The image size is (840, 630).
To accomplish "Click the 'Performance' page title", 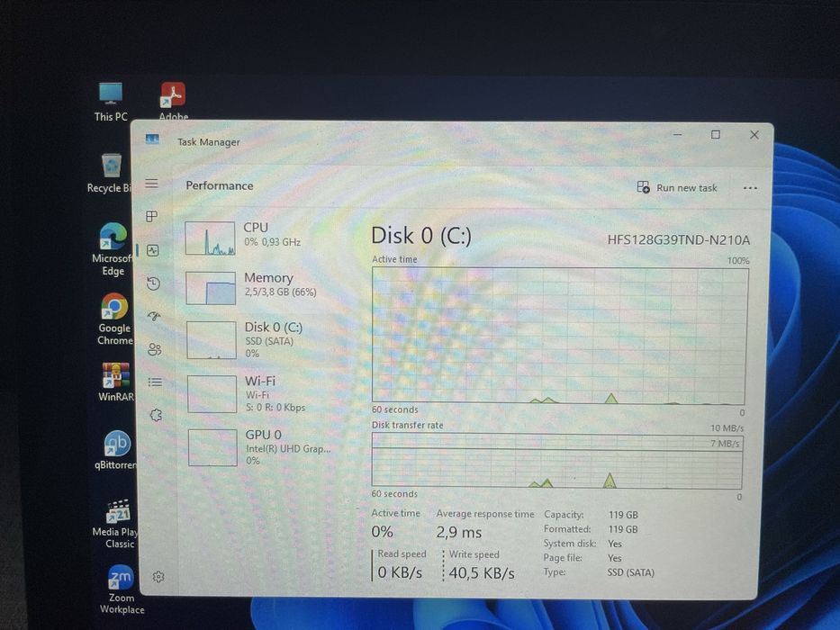I will coord(220,186).
